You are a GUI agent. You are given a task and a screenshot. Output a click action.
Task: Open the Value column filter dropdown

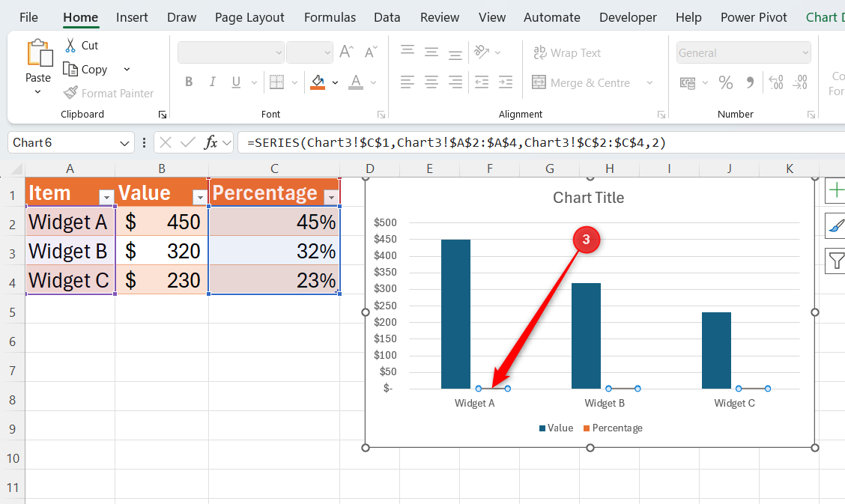click(200, 198)
